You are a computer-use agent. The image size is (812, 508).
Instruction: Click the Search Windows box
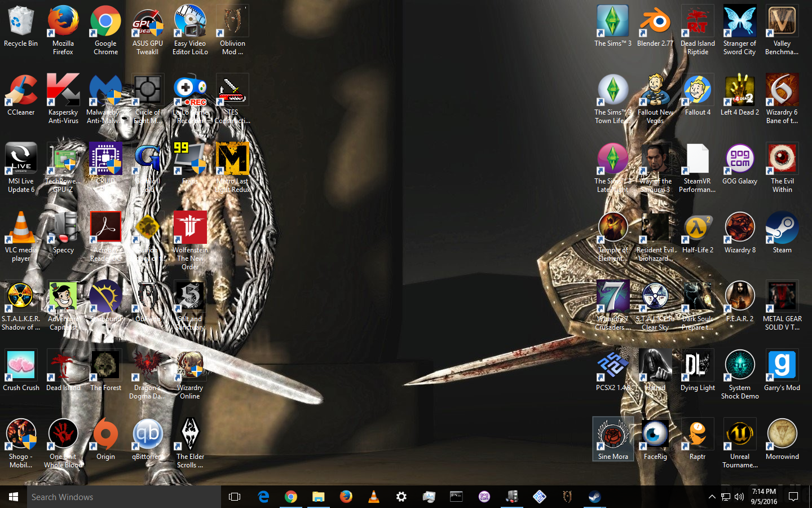pos(124,497)
